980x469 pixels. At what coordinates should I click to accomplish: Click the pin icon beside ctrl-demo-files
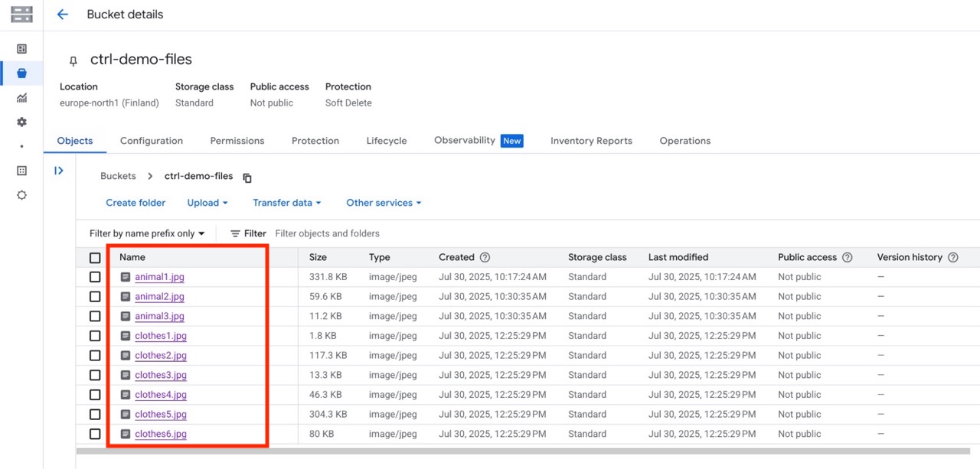(73, 60)
